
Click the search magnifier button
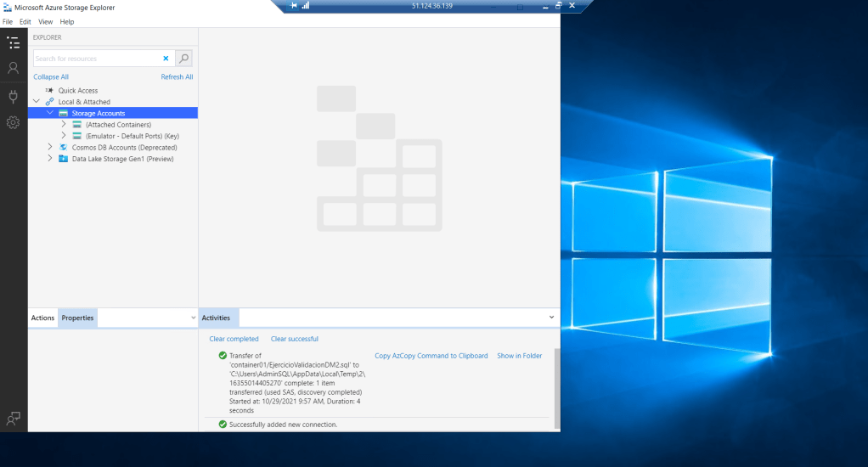coord(184,59)
